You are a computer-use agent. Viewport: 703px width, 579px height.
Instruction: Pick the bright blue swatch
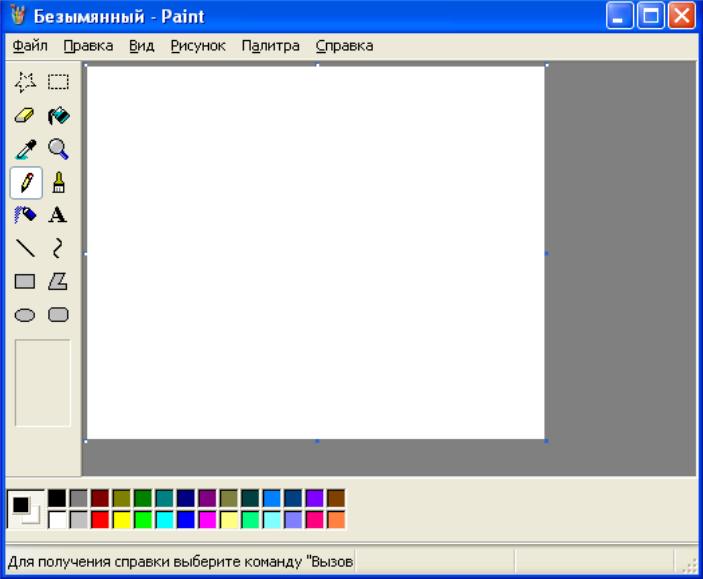tap(186, 520)
